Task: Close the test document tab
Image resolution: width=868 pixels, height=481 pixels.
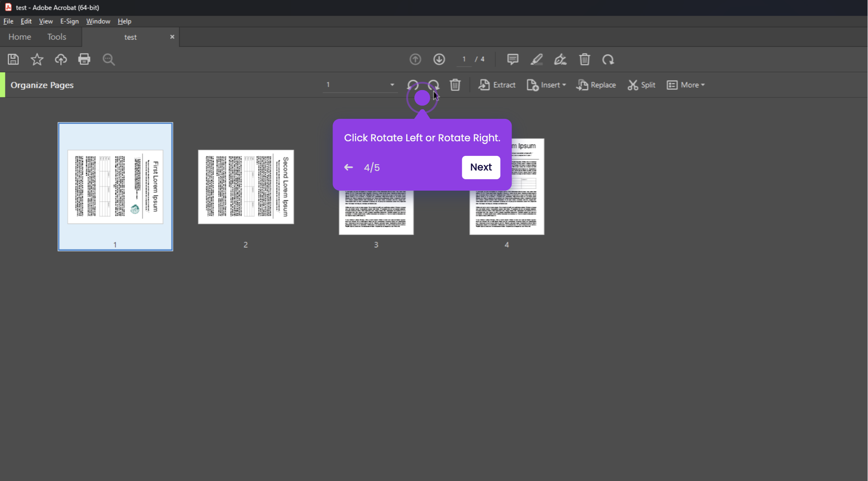Action: (172, 37)
